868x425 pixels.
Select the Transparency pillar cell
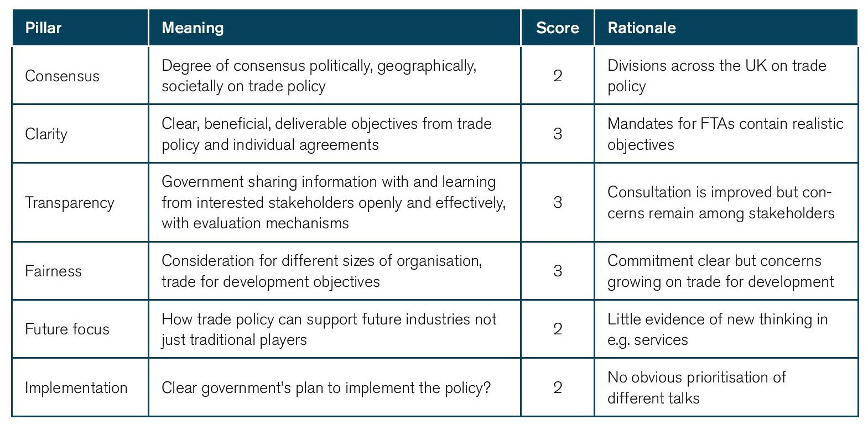70,202
